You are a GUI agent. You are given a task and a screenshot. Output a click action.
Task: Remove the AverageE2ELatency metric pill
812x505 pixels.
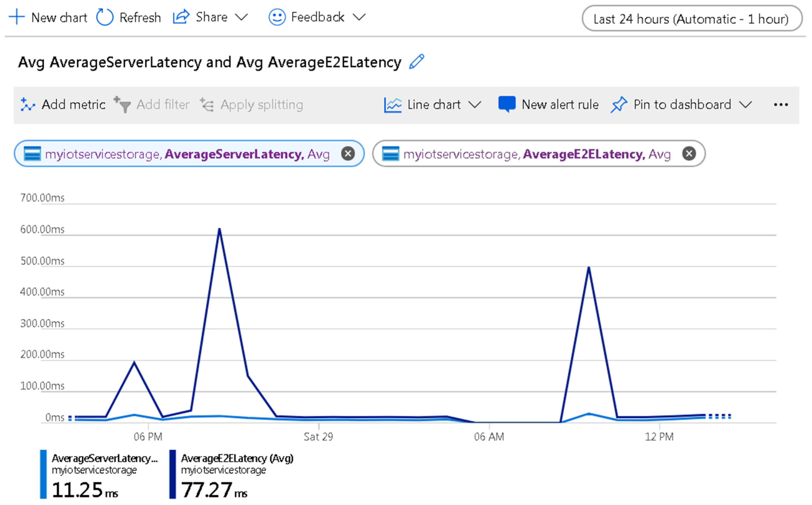[689, 154]
